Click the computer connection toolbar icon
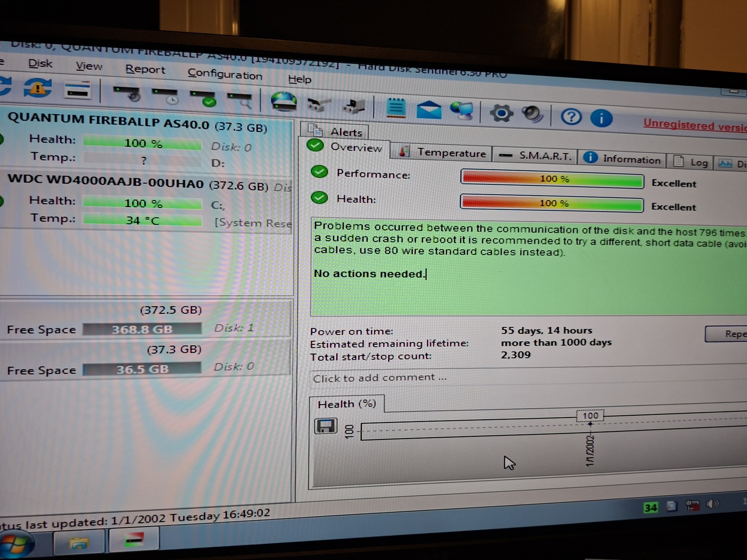Viewport: 747px width, 560px height. tap(354, 107)
